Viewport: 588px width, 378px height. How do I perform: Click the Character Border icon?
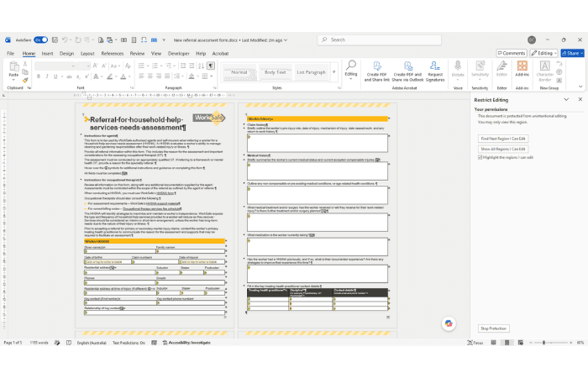point(545,71)
